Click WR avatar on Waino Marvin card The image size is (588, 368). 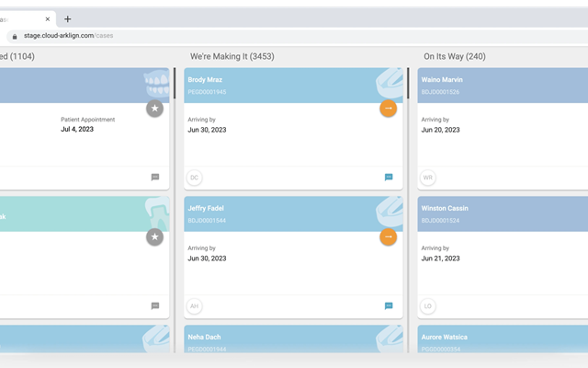[x=428, y=178]
